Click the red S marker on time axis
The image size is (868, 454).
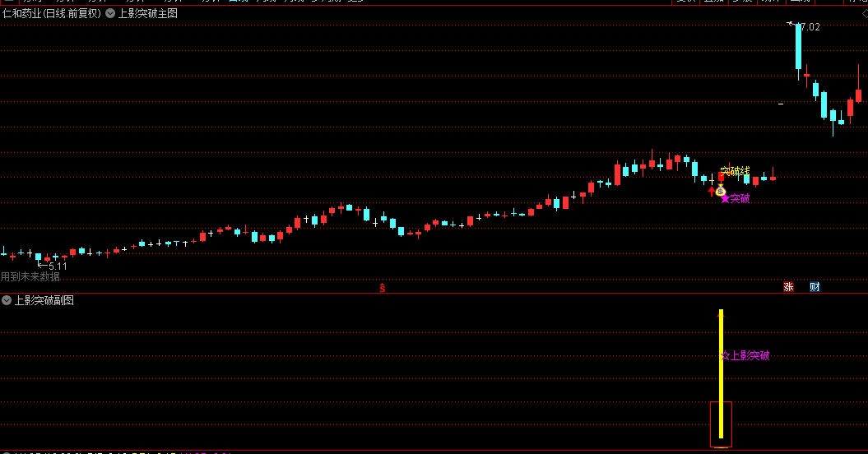[x=382, y=287]
